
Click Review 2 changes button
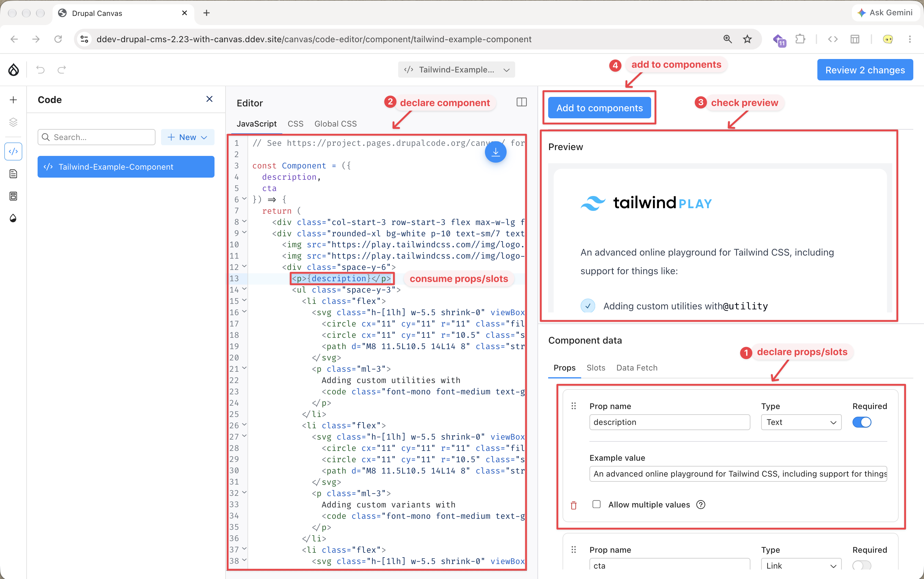pyautogui.click(x=865, y=70)
